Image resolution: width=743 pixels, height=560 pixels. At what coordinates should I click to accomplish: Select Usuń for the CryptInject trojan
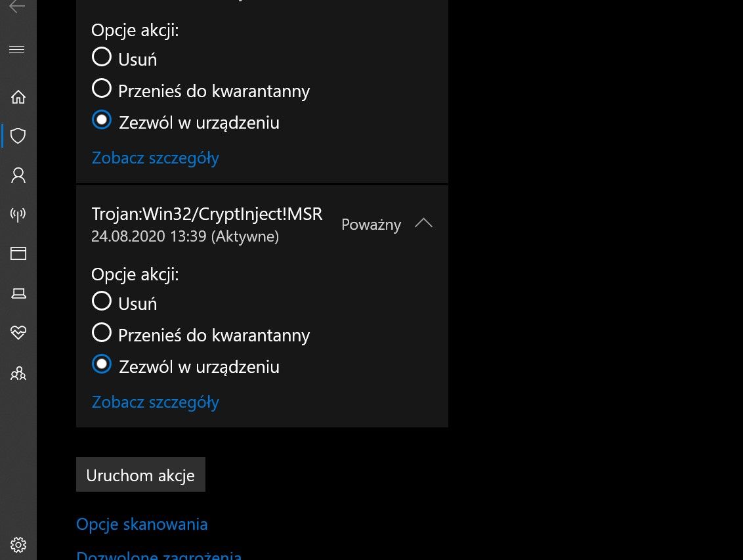[102, 301]
